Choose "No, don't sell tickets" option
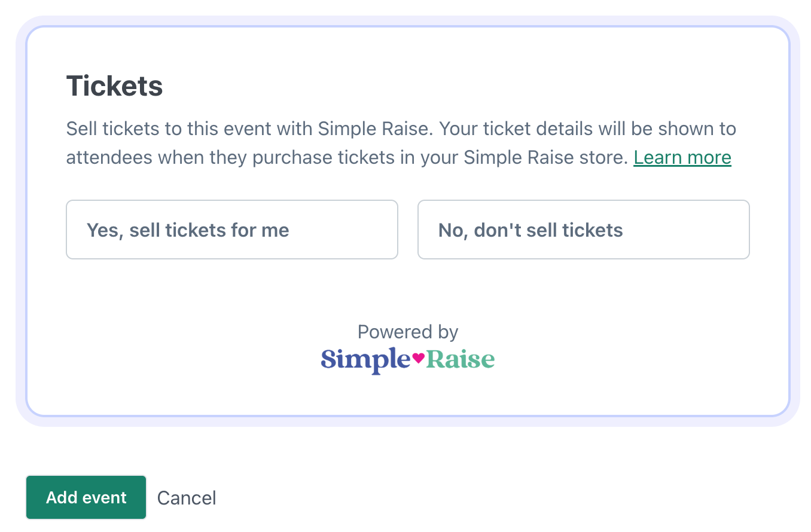811x532 pixels. [583, 230]
